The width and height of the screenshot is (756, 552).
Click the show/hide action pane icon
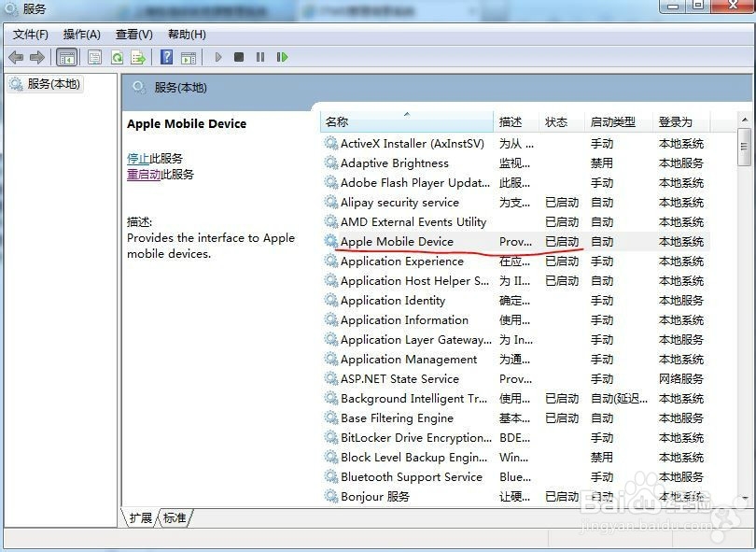click(189, 57)
